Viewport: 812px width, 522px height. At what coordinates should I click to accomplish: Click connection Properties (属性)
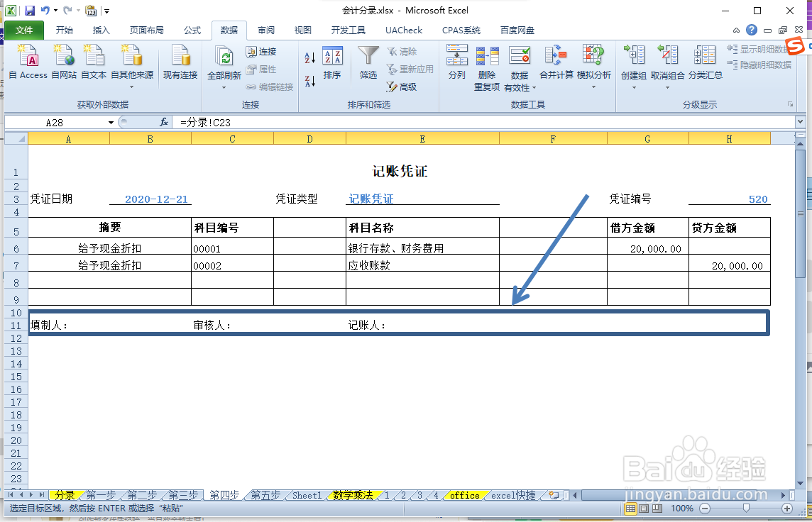coord(261,69)
